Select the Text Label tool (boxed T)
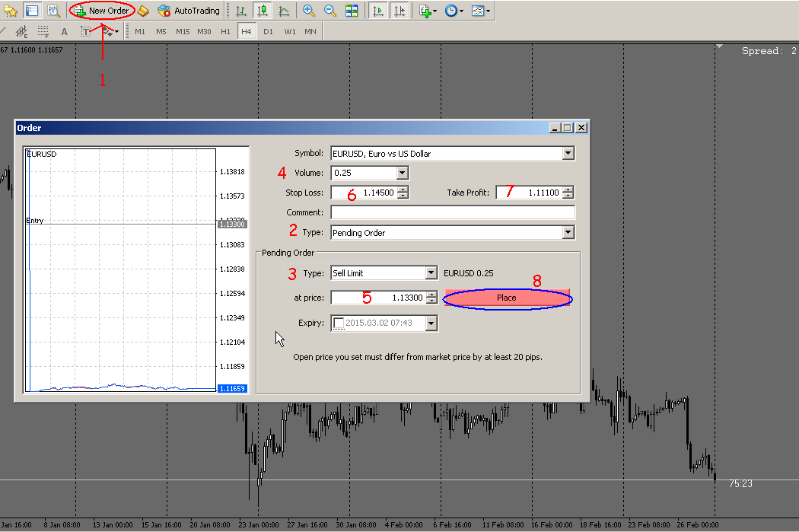Image resolution: width=799 pixels, height=532 pixels. pyautogui.click(x=85, y=32)
